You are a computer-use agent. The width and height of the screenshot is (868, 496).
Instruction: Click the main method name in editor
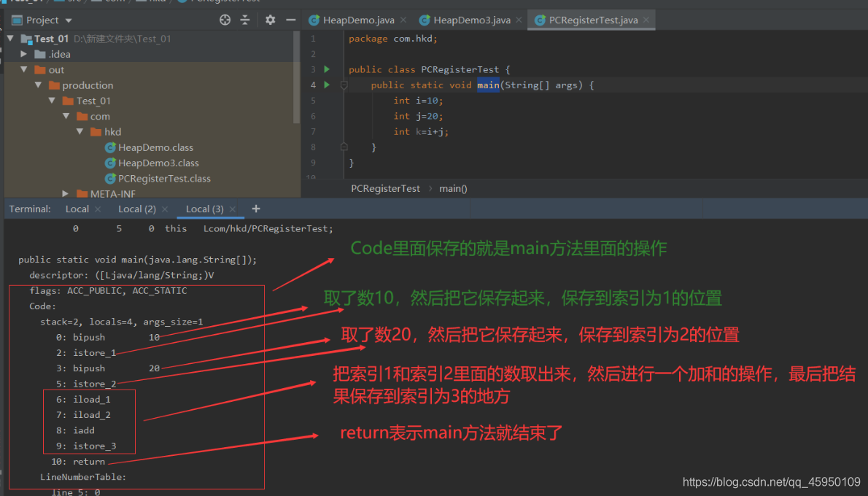click(x=488, y=85)
